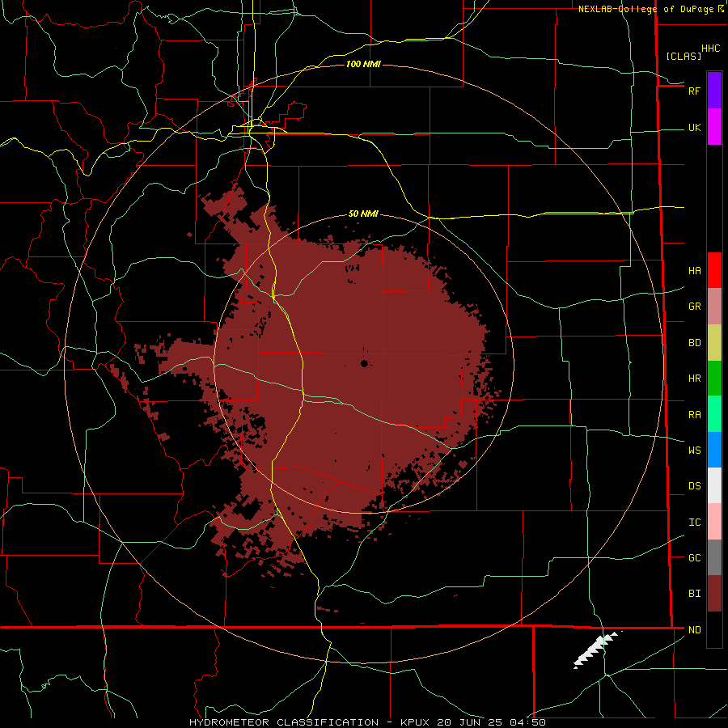Click the RF purple legend swatch
Viewport: 728px width, 728px height.
[714, 91]
